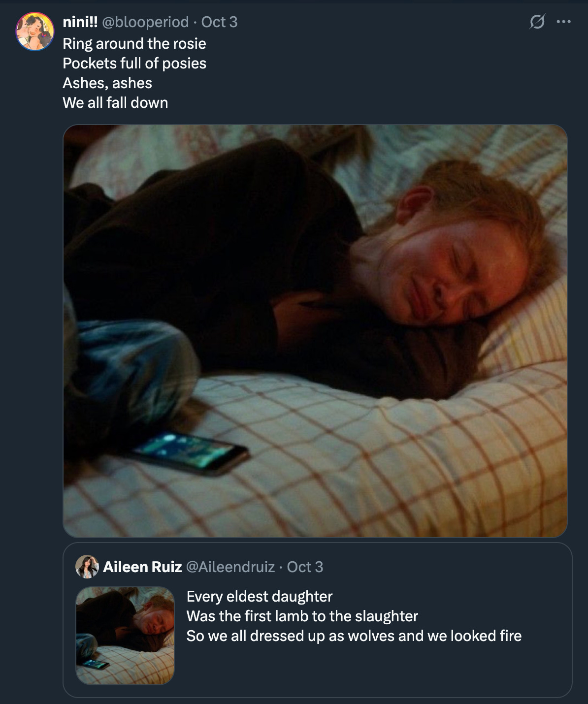Viewport: 588px width, 704px height.
Task: Click the 'Was the first lamb' line
Action: click(302, 616)
